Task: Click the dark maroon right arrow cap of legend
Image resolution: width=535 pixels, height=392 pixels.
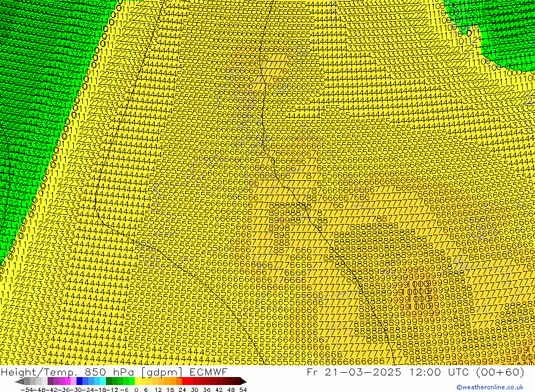Action: click(x=243, y=382)
